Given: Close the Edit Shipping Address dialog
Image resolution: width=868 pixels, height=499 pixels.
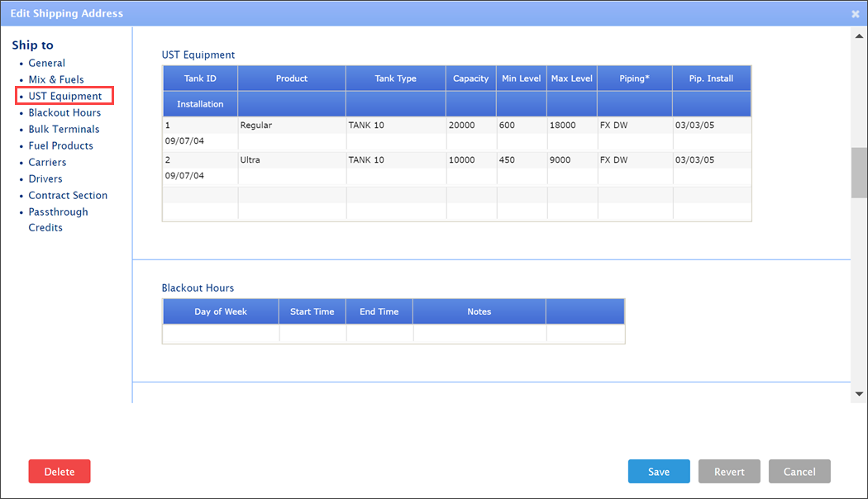Looking at the screenshot, I should [856, 14].
